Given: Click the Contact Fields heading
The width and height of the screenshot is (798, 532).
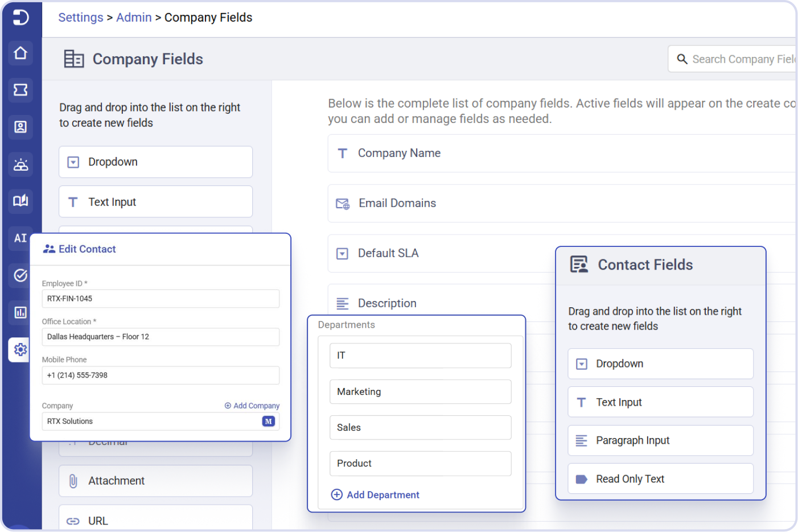Looking at the screenshot, I should 645,265.
